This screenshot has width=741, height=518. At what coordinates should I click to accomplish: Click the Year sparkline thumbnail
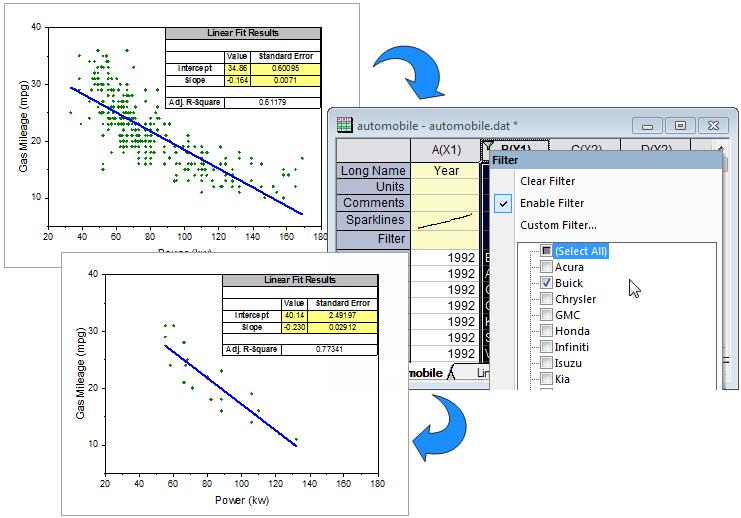[446, 220]
